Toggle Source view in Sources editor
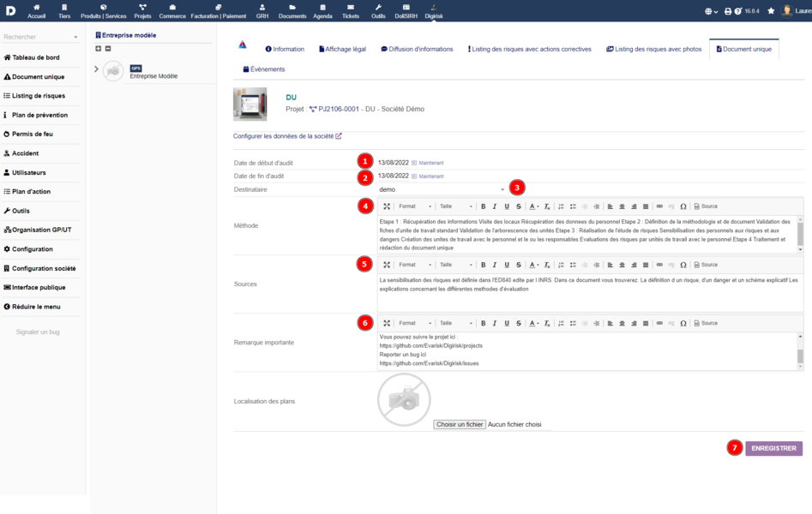 [x=706, y=265]
